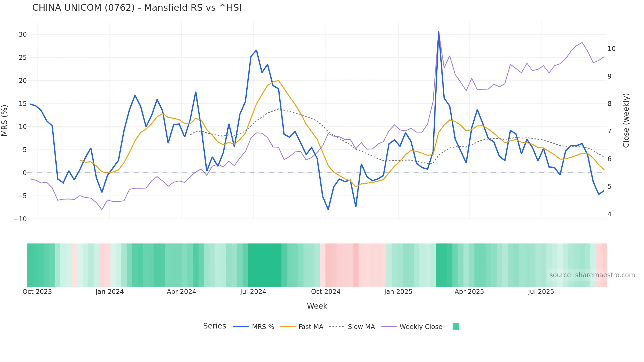Click the −10 tick on MRS axis
Screen dimensions: 644x362
pos(20,219)
